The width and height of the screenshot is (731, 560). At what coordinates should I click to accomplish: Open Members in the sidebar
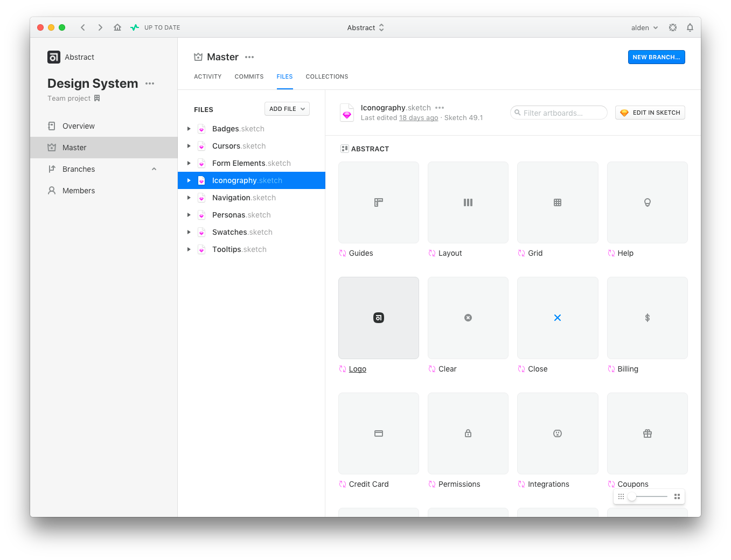coord(104,191)
